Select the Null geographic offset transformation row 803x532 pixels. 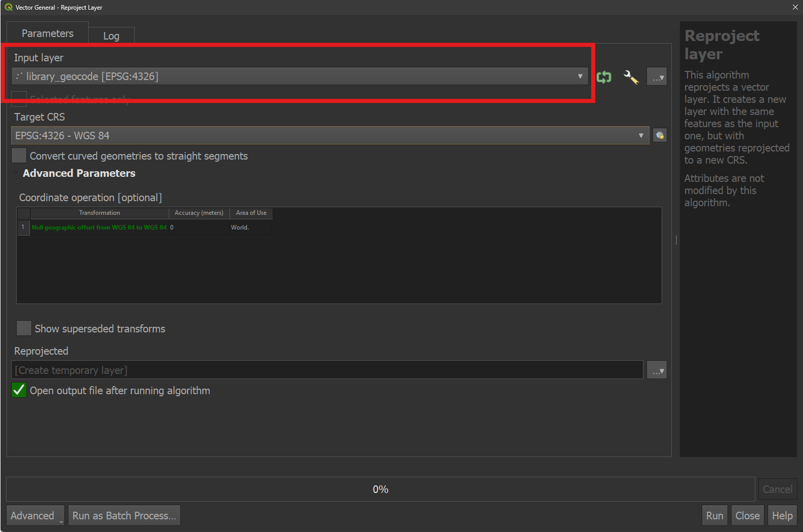tap(99, 227)
